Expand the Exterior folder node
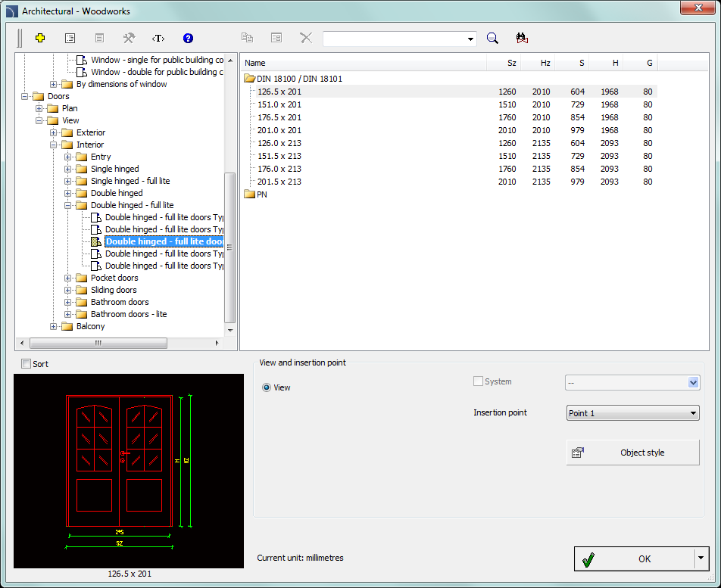 53,132
